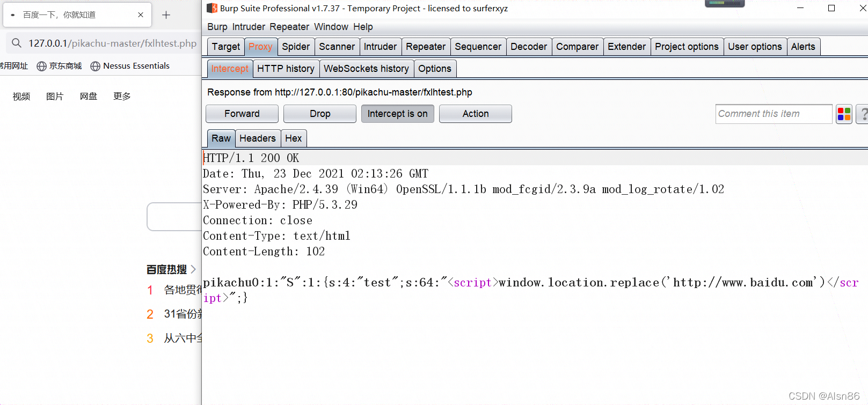Switch to the Hex view tab

click(293, 138)
